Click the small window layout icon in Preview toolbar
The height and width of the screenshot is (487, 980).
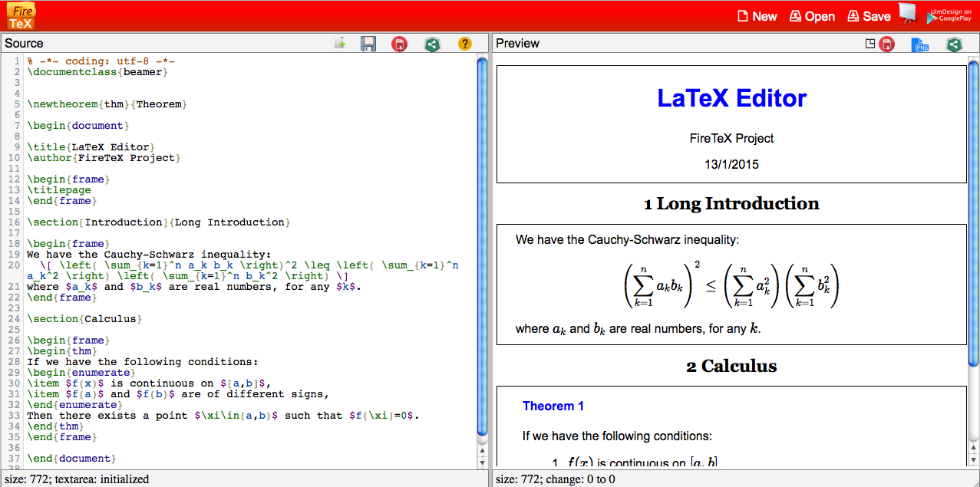(870, 44)
